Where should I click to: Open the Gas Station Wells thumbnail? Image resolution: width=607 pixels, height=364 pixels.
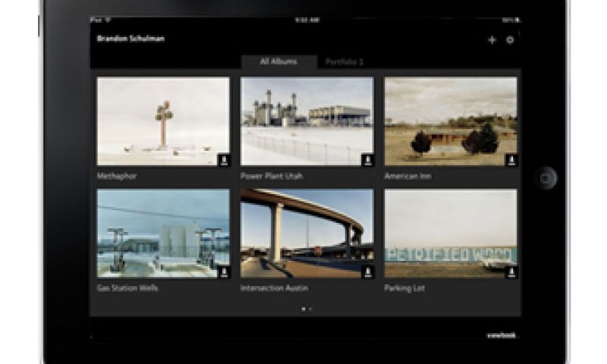(x=163, y=234)
